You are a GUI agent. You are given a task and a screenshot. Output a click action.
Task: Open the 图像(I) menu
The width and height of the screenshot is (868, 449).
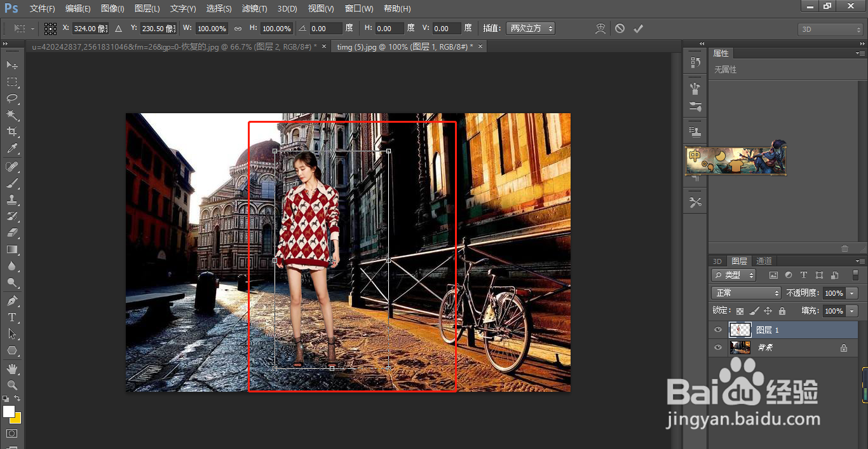(112, 9)
